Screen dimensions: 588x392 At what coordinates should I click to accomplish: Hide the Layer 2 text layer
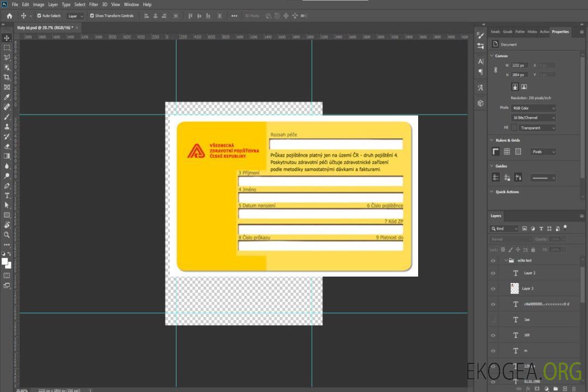click(x=493, y=273)
